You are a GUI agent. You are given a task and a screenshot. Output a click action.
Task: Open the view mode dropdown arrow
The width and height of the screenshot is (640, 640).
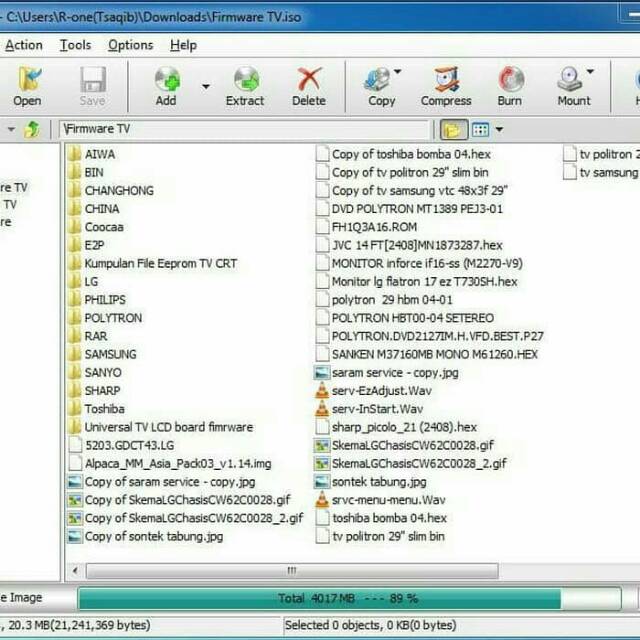point(499,129)
